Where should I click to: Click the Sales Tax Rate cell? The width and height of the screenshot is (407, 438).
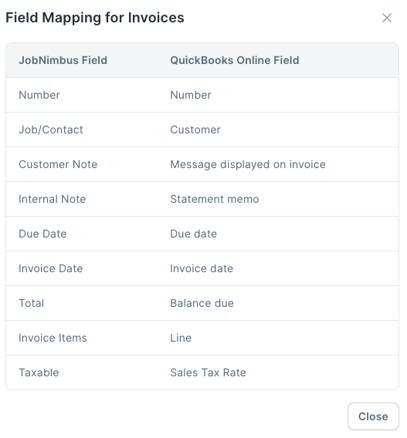pos(208,372)
